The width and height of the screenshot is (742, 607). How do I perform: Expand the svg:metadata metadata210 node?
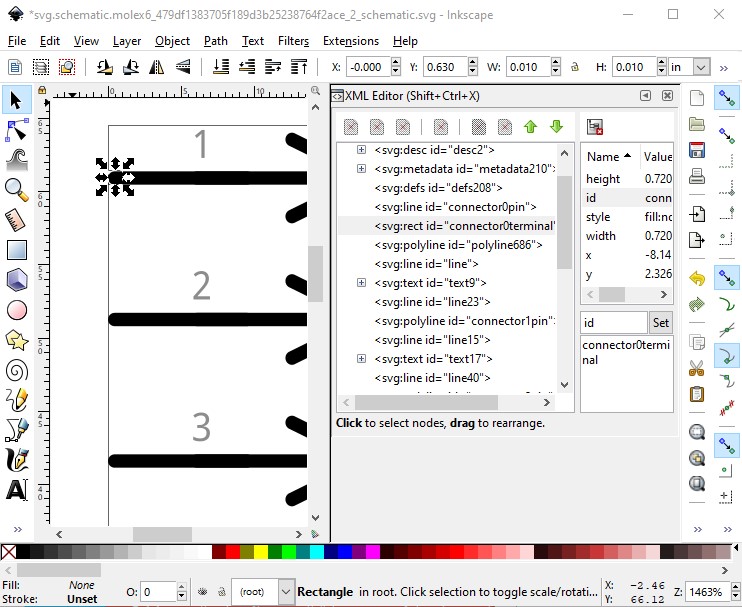point(361,168)
